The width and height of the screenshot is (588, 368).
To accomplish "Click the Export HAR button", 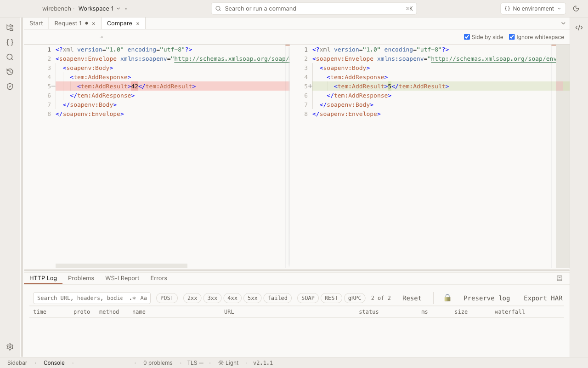I will (x=543, y=298).
